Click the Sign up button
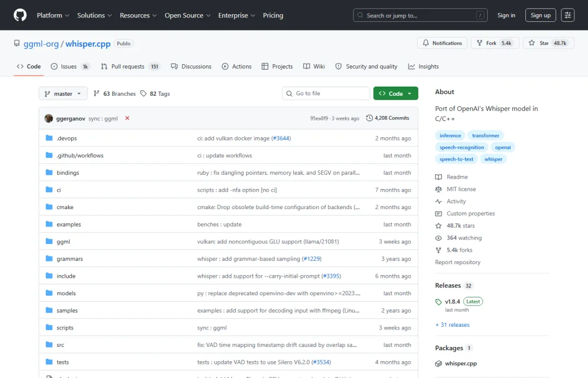588x378 pixels. [541, 15]
